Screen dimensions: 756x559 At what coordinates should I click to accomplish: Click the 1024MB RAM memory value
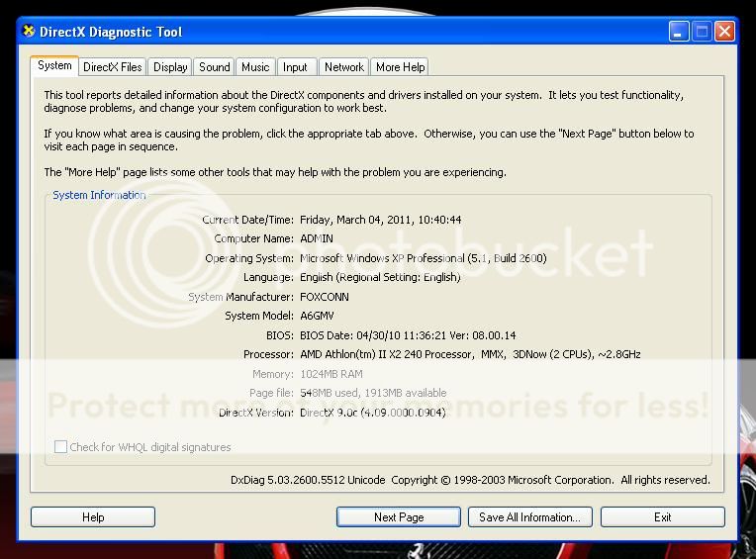tap(331, 374)
